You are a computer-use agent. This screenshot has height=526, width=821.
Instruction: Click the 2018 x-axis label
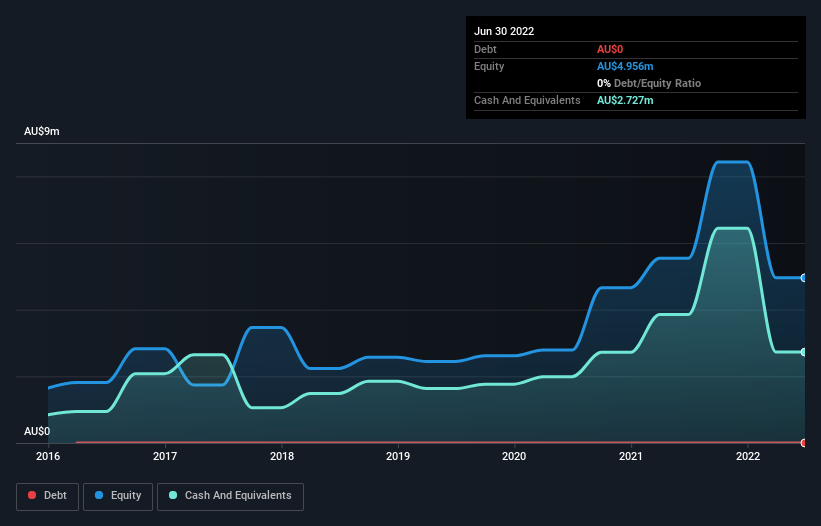point(282,456)
